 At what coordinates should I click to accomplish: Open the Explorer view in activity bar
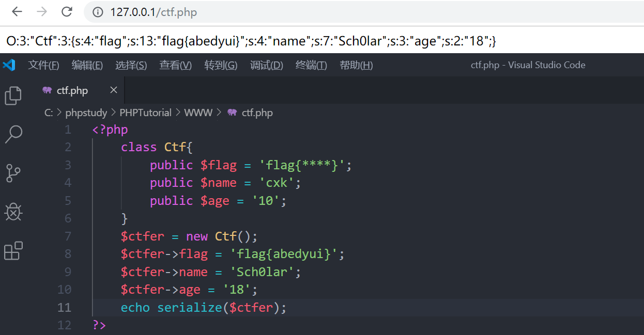coord(13,95)
